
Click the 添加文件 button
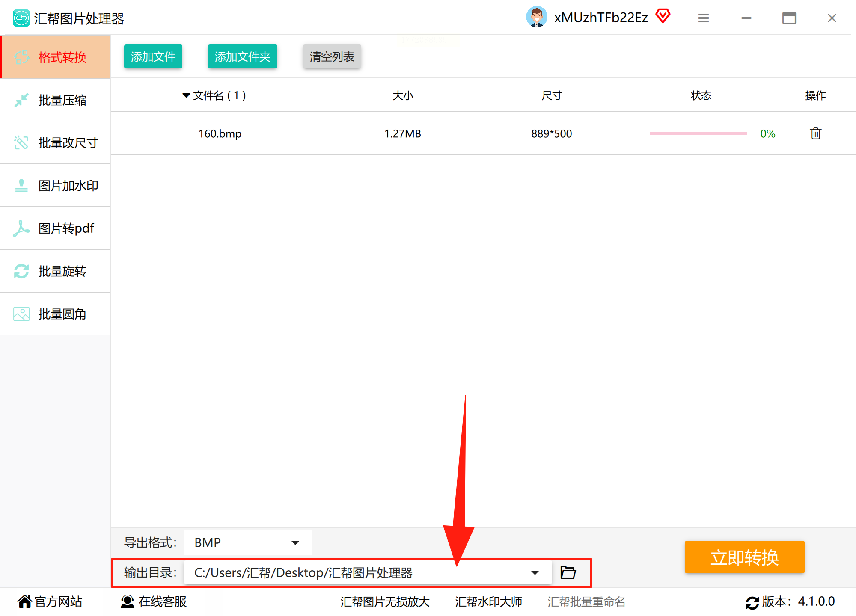click(153, 56)
